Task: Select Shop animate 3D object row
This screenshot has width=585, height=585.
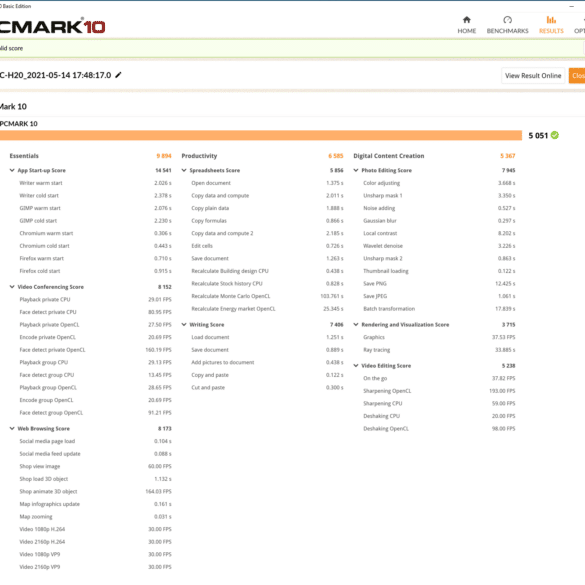Action: (95, 491)
